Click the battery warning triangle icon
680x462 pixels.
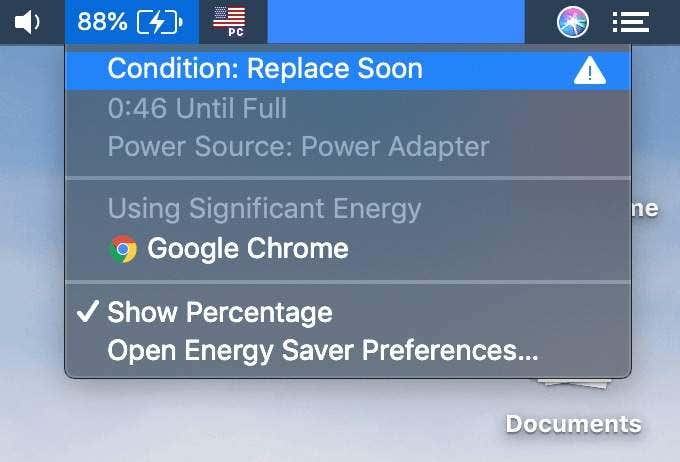click(589, 70)
